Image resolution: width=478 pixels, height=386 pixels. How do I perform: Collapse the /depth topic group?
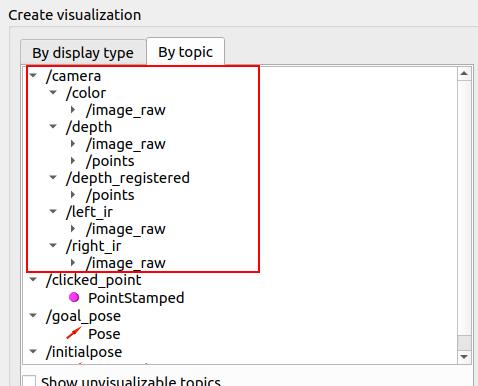pyautogui.click(x=53, y=126)
